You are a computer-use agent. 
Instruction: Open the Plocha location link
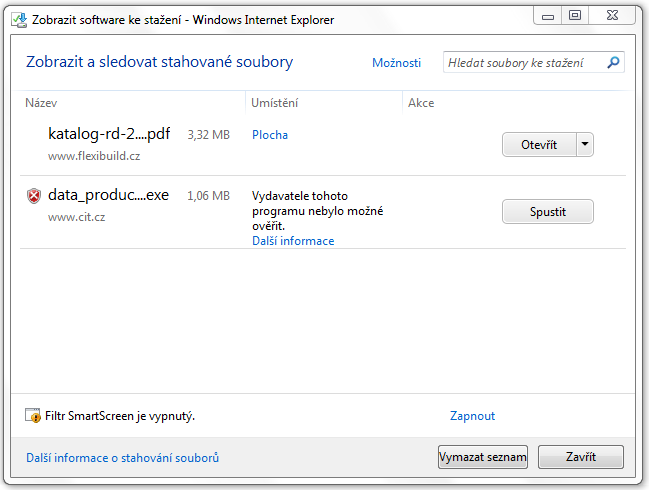point(270,135)
